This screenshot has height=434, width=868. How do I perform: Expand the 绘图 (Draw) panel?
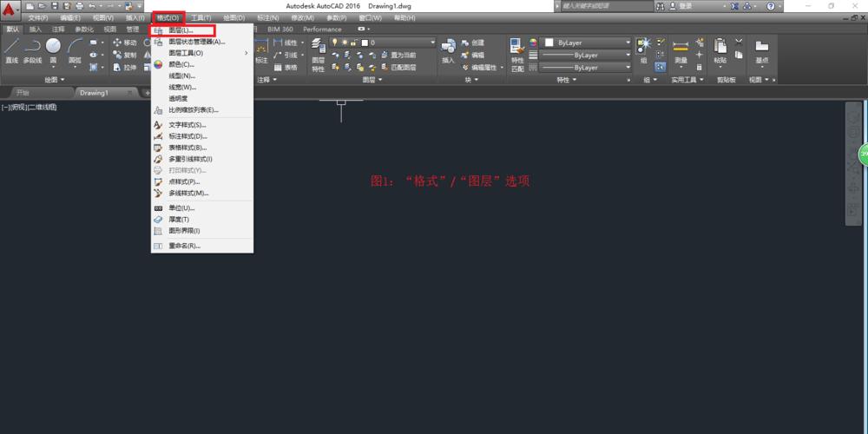[54, 80]
